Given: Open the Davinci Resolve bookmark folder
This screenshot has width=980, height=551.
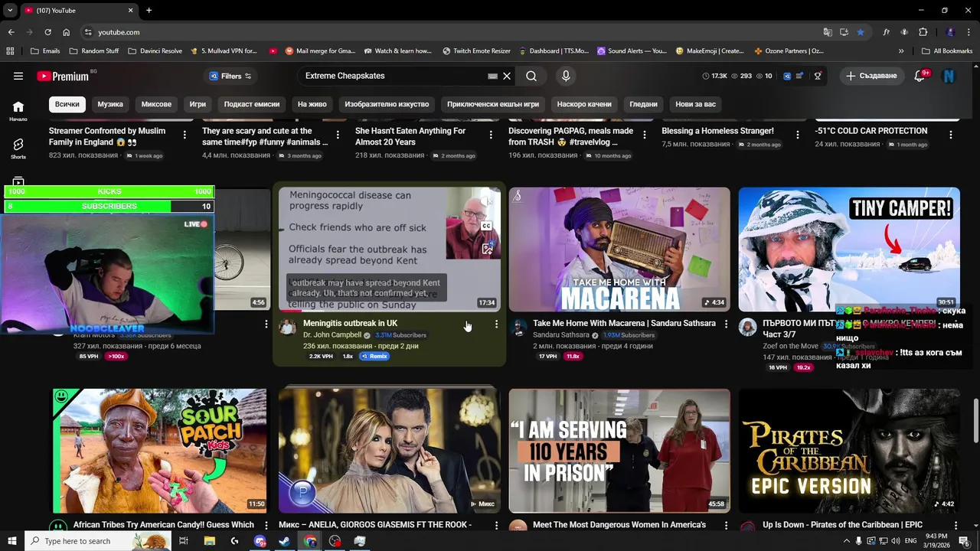Looking at the screenshot, I should click(155, 51).
